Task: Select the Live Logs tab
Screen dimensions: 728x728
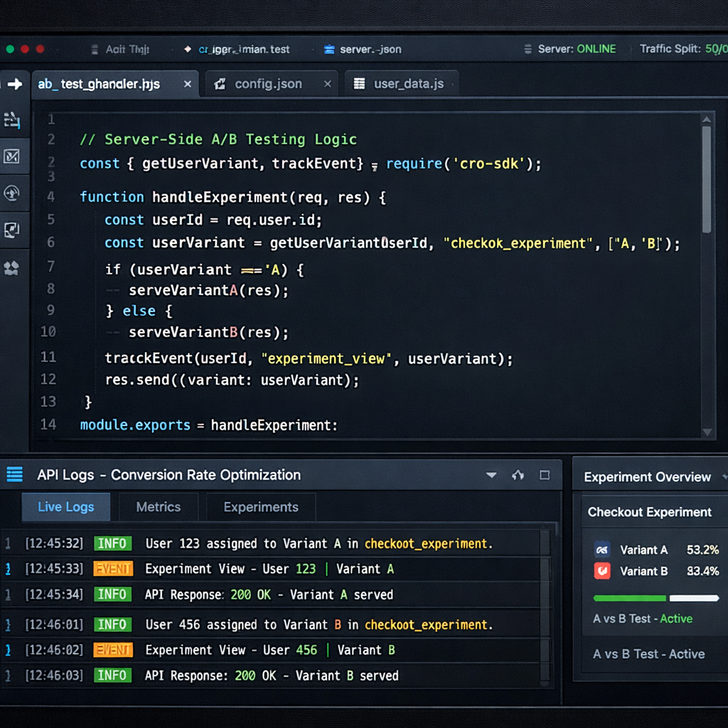Action: point(66,506)
